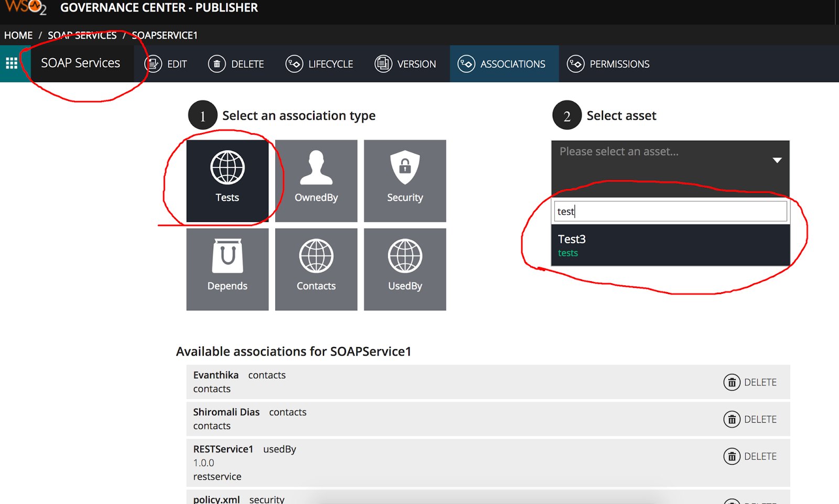The width and height of the screenshot is (839, 504).
Task: Expand the asset dropdown arrow
Action: [x=777, y=160]
